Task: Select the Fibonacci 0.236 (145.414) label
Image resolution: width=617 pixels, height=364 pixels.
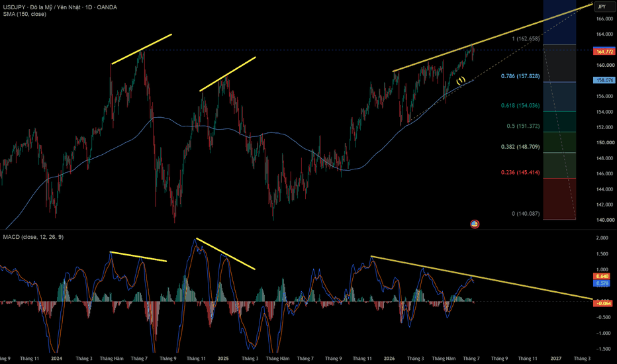Action: (x=520, y=172)
